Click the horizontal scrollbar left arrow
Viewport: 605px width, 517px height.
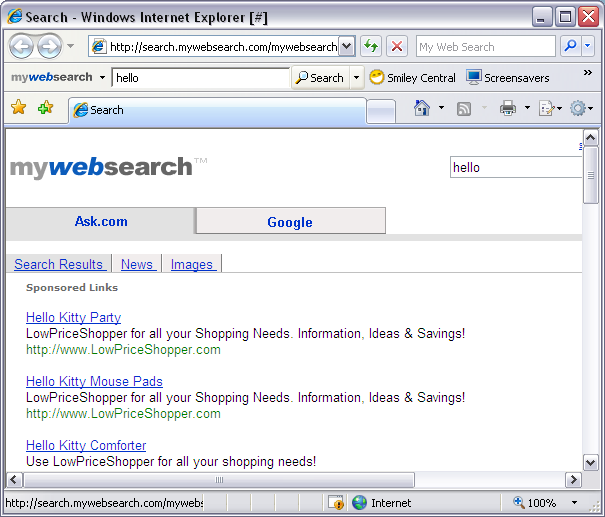(14, 480)
